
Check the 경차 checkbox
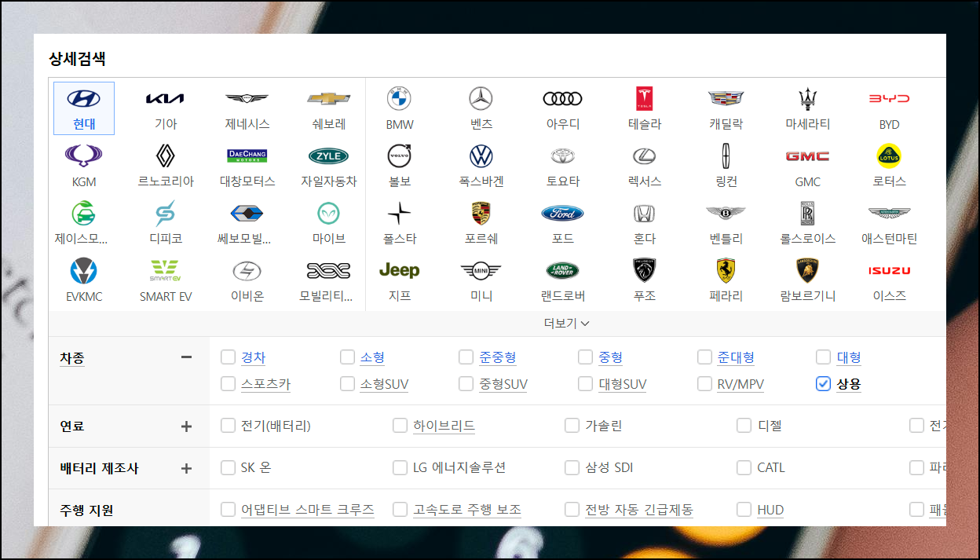pyautogui.click(x=229, y=357)
